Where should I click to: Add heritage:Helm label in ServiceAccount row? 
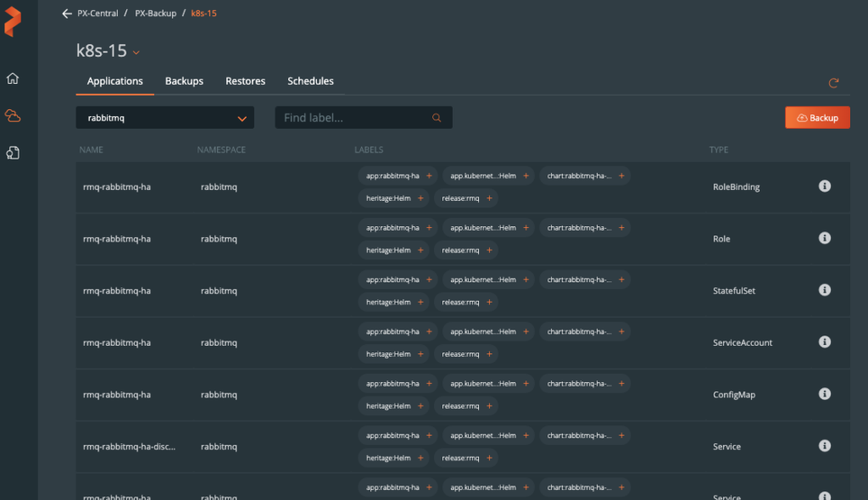pyautogui.click(x=420, y=354)
